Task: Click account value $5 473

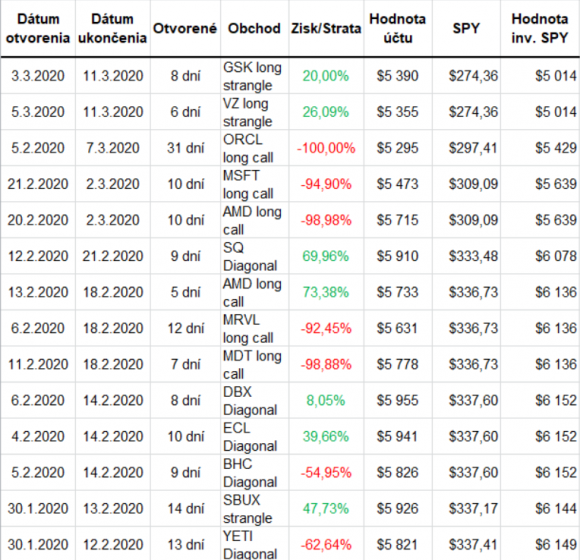Action: [x=397, y=184]
